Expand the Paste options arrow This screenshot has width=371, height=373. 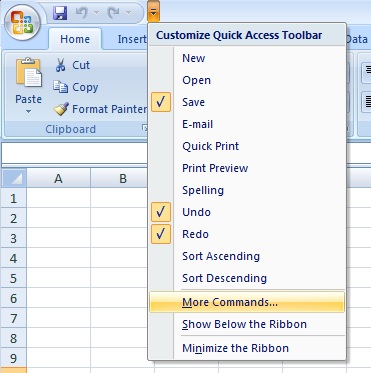pyautogui.click(x=28, y=111)
